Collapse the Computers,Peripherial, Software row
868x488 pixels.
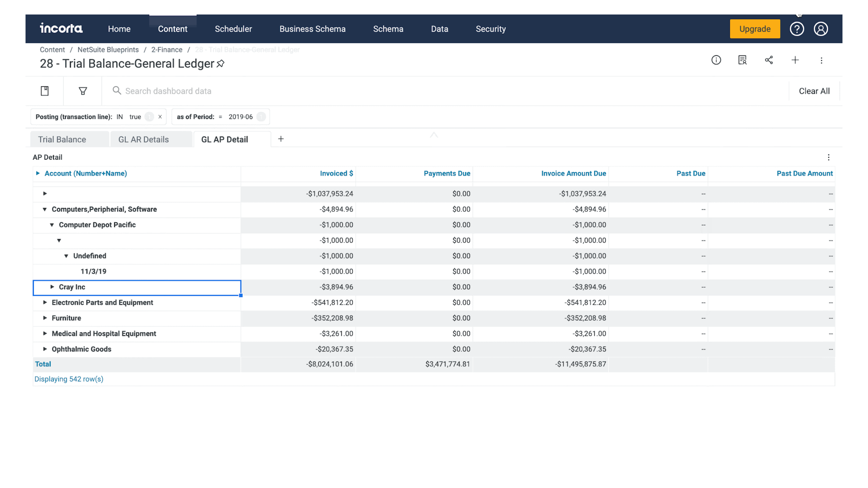click(44, 209)
